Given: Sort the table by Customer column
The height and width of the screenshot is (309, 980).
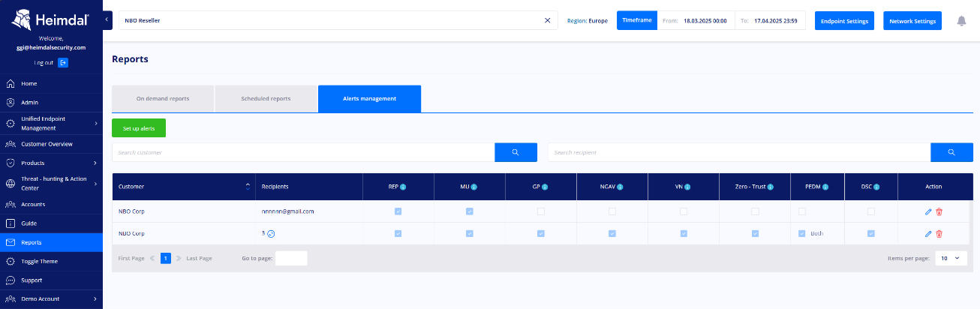Looking at the screenshot, I should pos(248,187).
